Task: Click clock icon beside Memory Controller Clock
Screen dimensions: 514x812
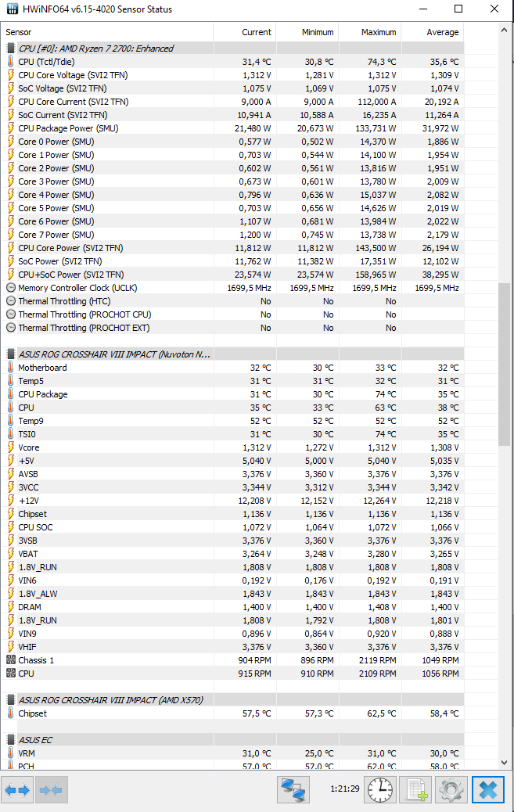Action: point(10,288)
